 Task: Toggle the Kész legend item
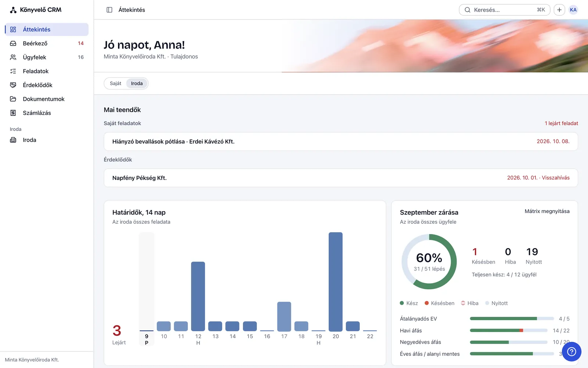coord(409,303)
